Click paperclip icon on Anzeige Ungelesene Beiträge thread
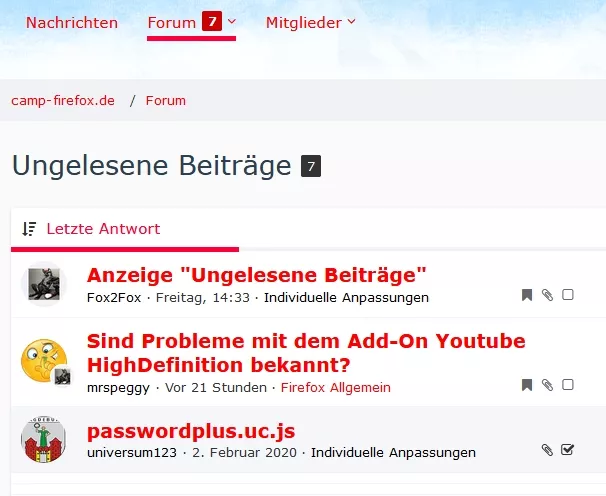This screenshot has width=606, height=496. pos(547,295)
